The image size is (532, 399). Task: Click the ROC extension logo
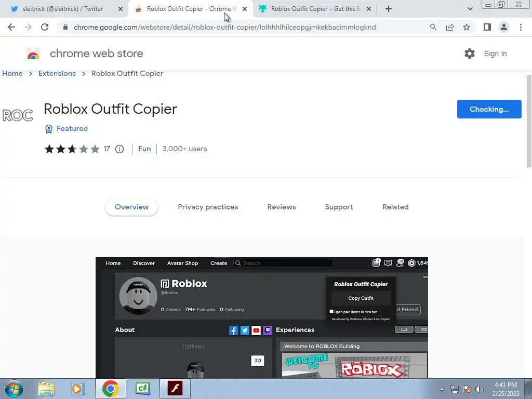[18, 115]
